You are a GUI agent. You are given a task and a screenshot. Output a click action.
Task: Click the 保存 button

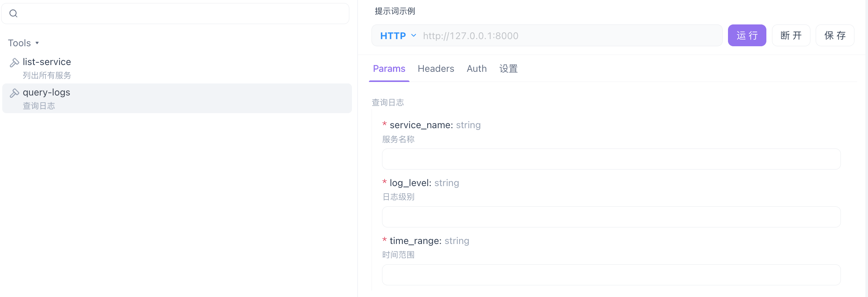click(835, 35)
